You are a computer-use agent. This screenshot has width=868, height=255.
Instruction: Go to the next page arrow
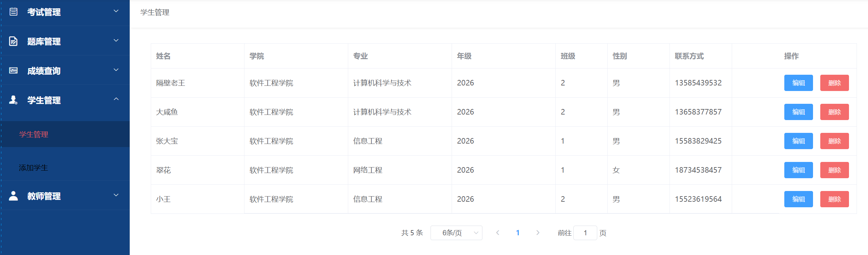538,233
